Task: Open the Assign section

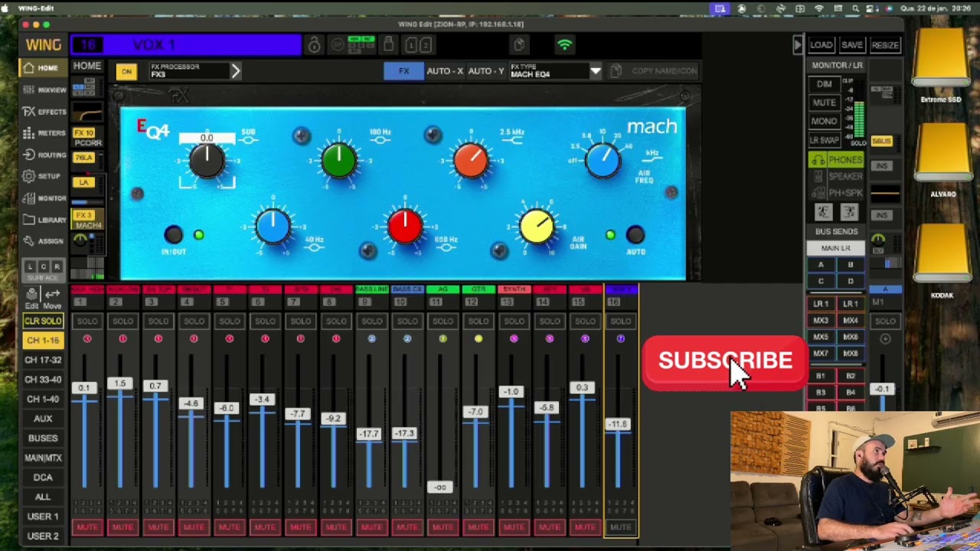Action: click(x=43, y=241)
